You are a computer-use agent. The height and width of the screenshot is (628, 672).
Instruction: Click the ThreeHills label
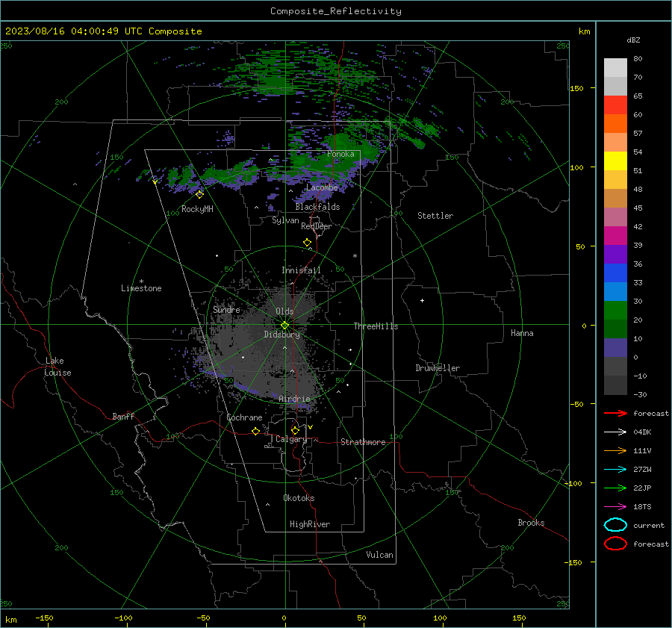coord(376,326)
